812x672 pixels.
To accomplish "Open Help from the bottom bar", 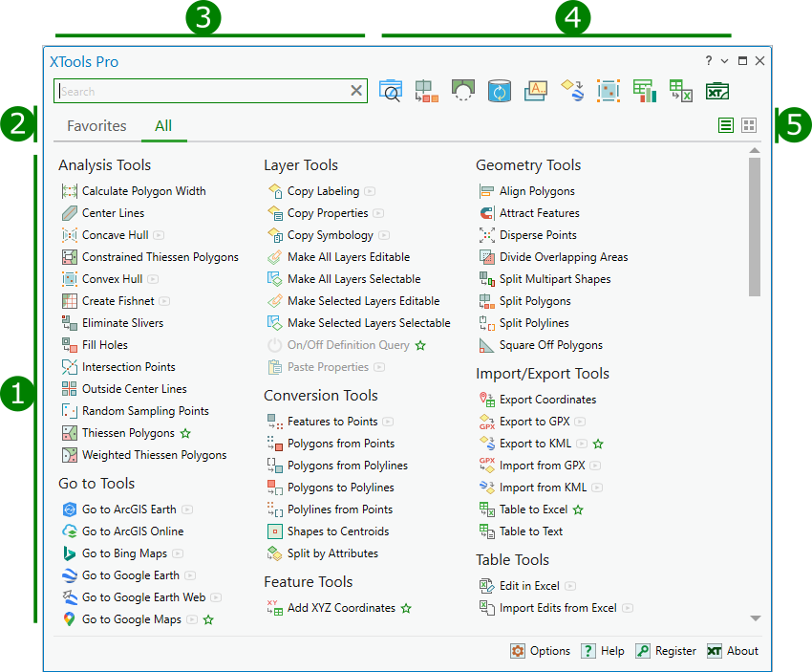I will click(602, 651).
